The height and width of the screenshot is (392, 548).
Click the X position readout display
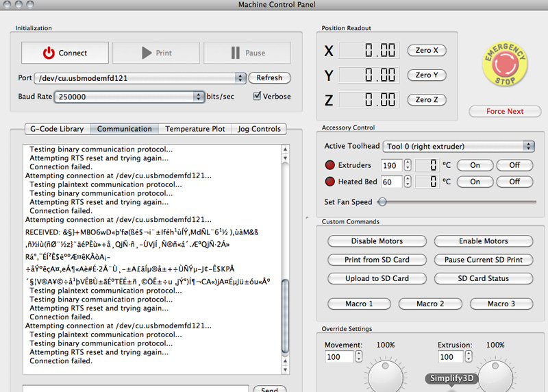(369, 50)
